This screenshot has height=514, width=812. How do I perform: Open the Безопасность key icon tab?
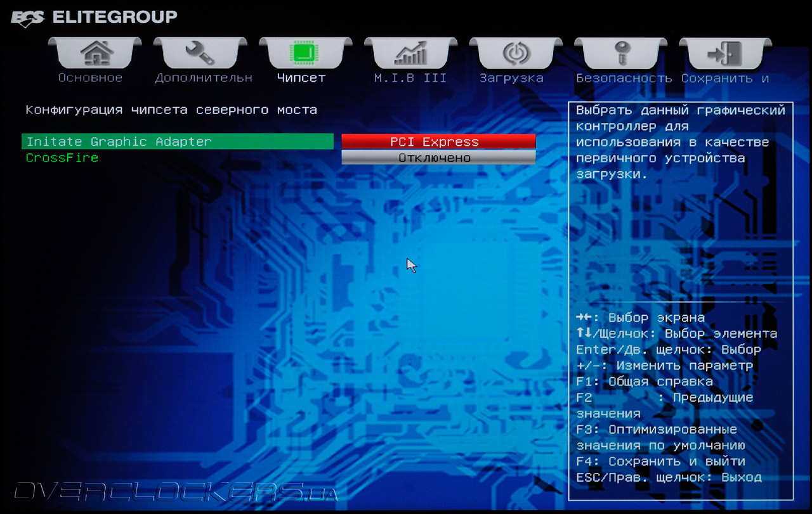[x=621, y=53]
